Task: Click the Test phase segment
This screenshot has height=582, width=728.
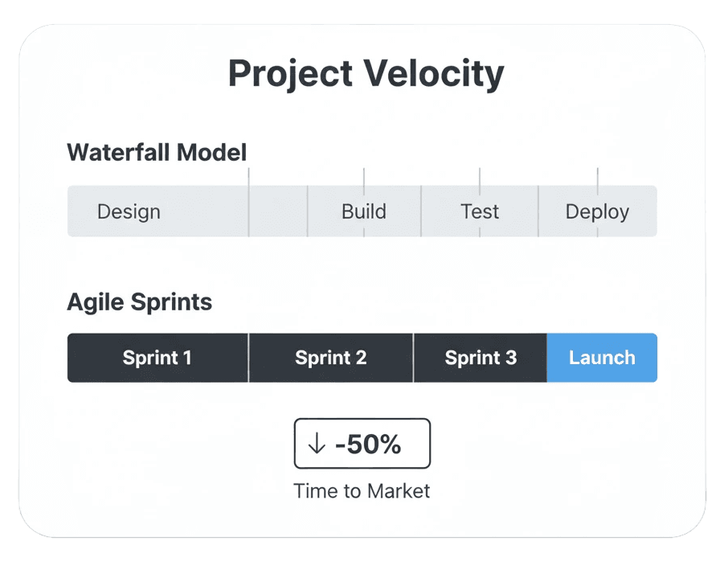Action: 480,211
